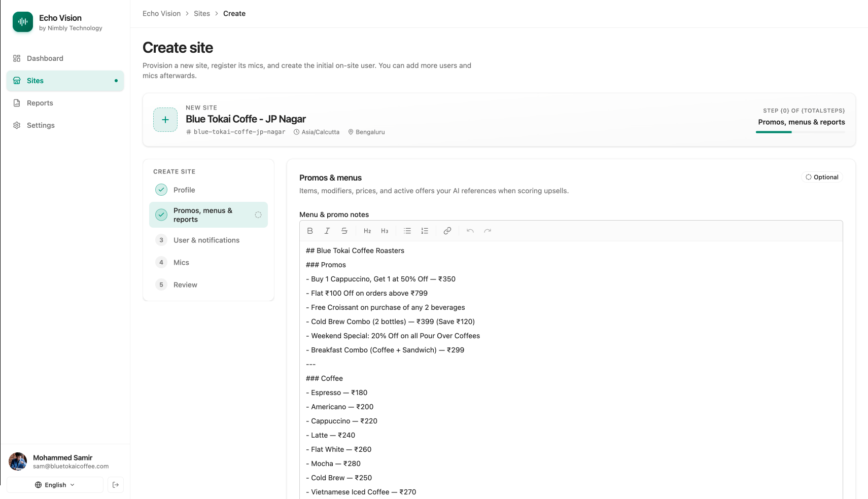The height and width of the screenshot is (499, 868).
Task: Go to the Mics step
Action: click(x=209, y=263)
